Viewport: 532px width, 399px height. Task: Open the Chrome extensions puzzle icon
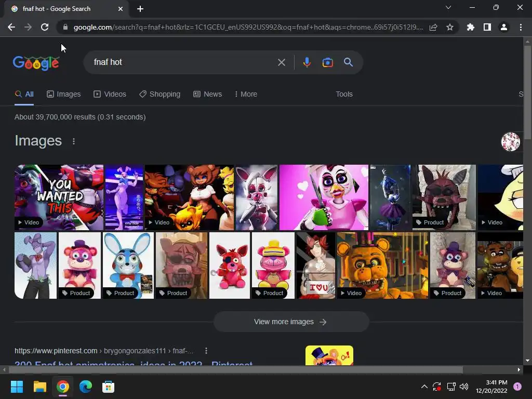[x=471, y=27]
